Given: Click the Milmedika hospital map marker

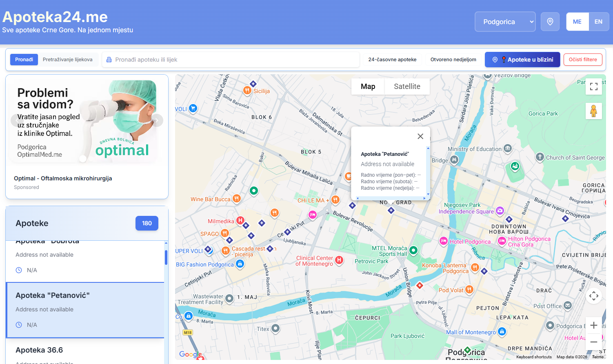Looking at the screenshot, I should 240,221.
